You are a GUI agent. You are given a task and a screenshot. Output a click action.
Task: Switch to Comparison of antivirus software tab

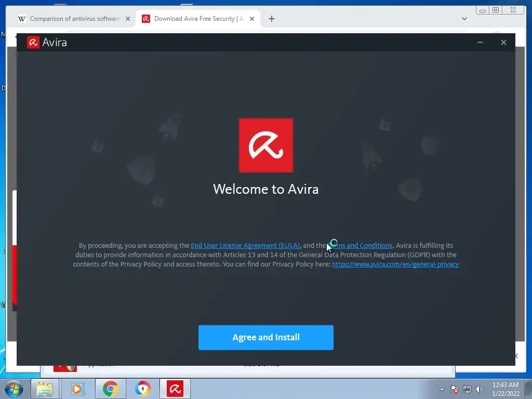pyautogui.click(x=75, y=19)
